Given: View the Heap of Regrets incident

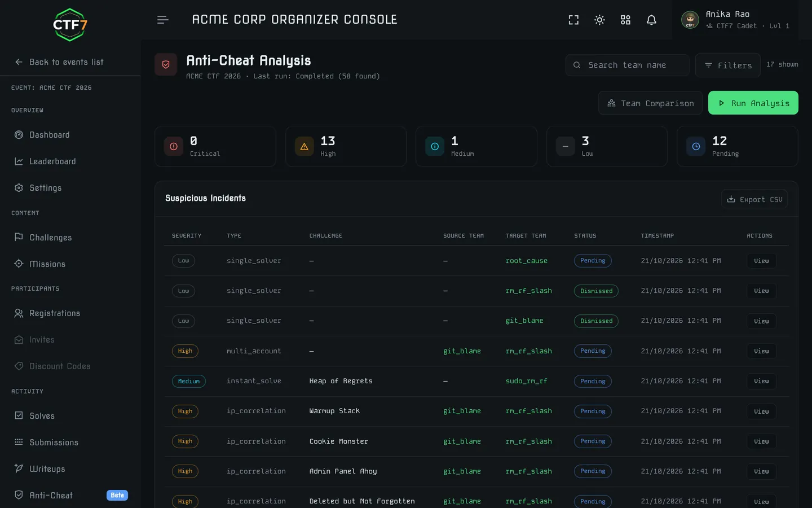Looking at the screenshot, I should coord(761,382).
